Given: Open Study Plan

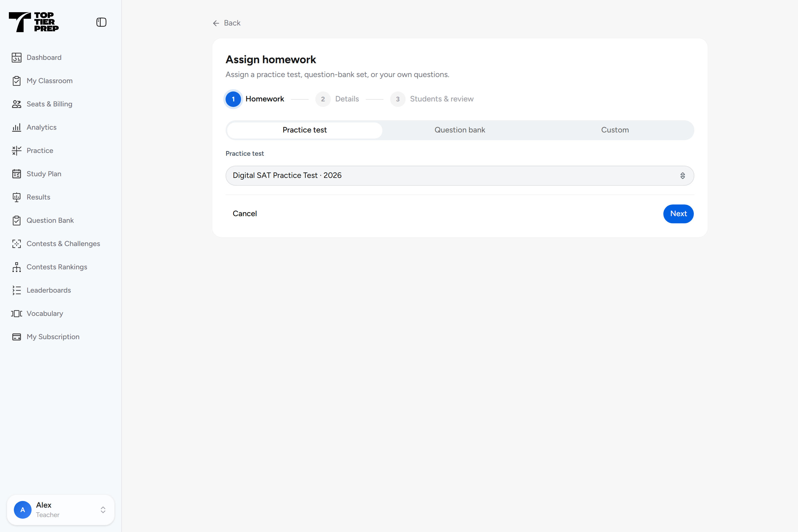Looking at the screenshot, I should [x=44, y=174].
